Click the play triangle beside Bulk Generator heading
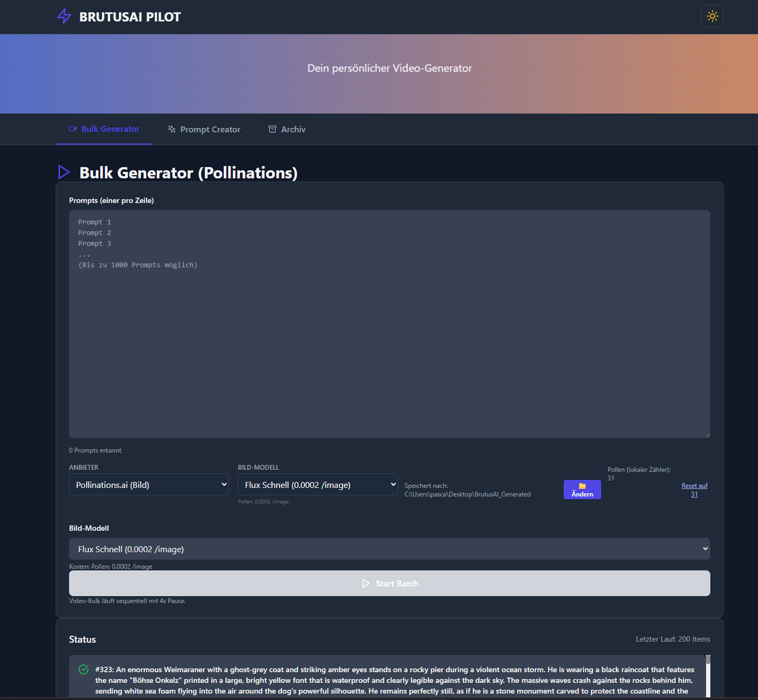Image resolution: width=758 pixels, height=700 pixels. click(x=64, y=172)
